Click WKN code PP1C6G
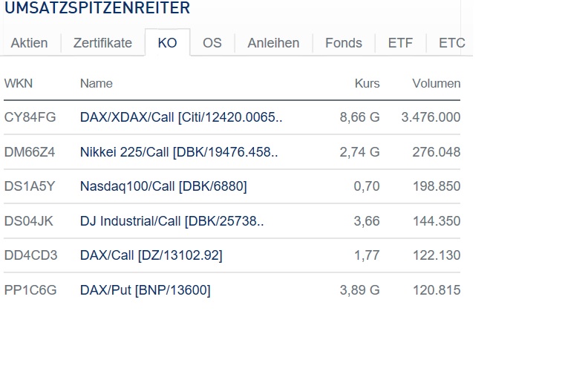Viewport: 588px width, 380px height. (30, 290)
